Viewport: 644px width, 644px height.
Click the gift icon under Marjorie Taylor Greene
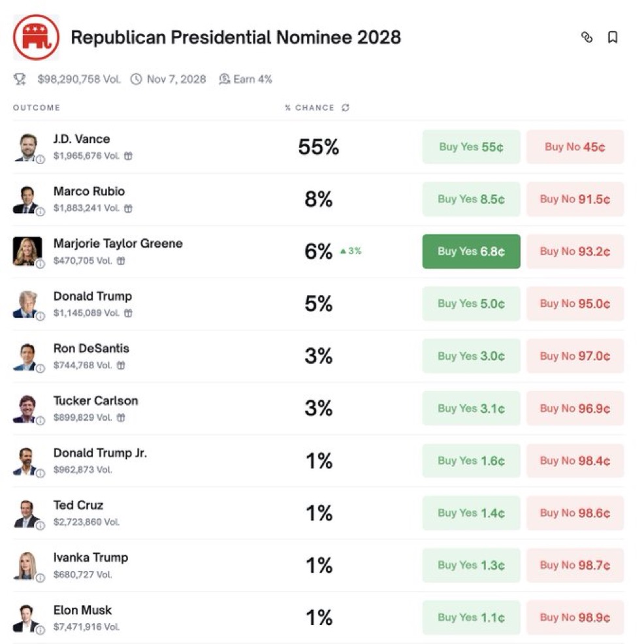click(x=121, y=261)
